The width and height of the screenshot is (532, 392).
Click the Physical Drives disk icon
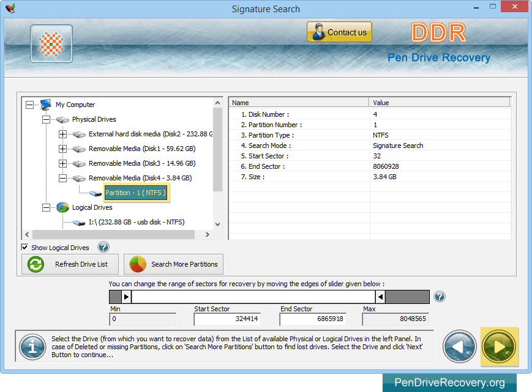[62, 120]
